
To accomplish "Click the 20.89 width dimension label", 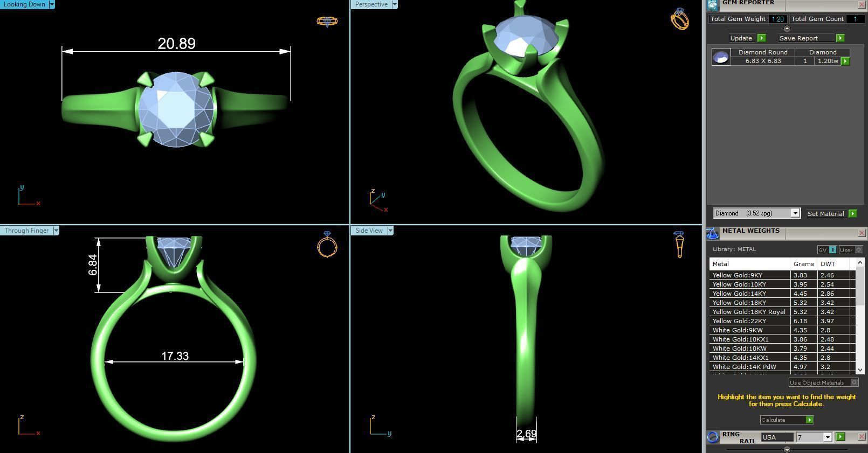I will (x=176, y=44).
